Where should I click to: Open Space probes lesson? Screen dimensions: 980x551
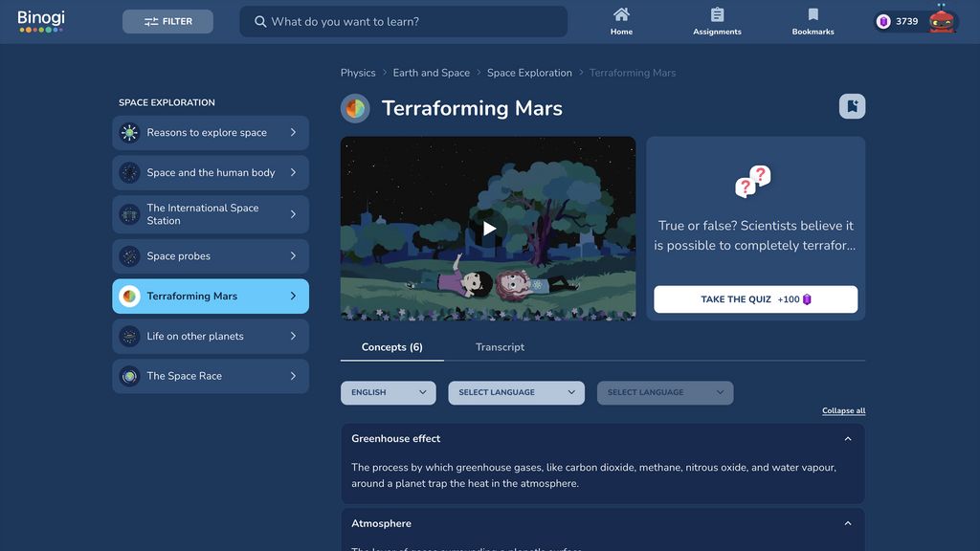point(211,256)
